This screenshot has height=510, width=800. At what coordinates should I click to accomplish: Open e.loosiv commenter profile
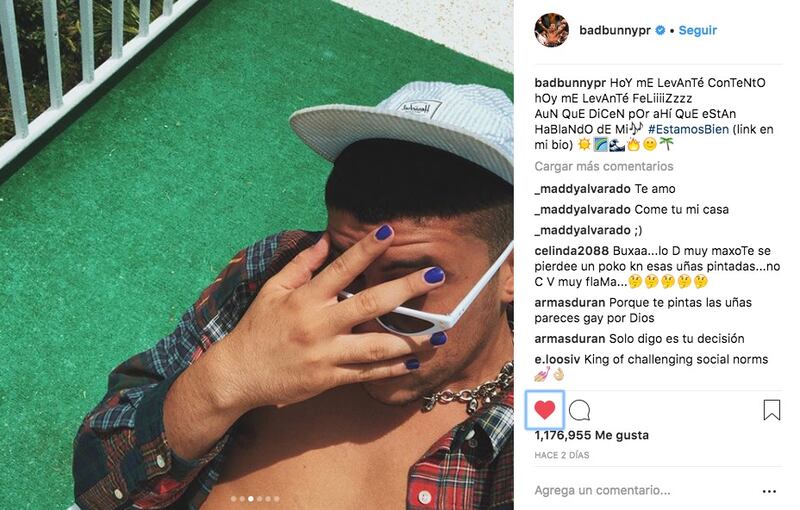click(557, 359)
